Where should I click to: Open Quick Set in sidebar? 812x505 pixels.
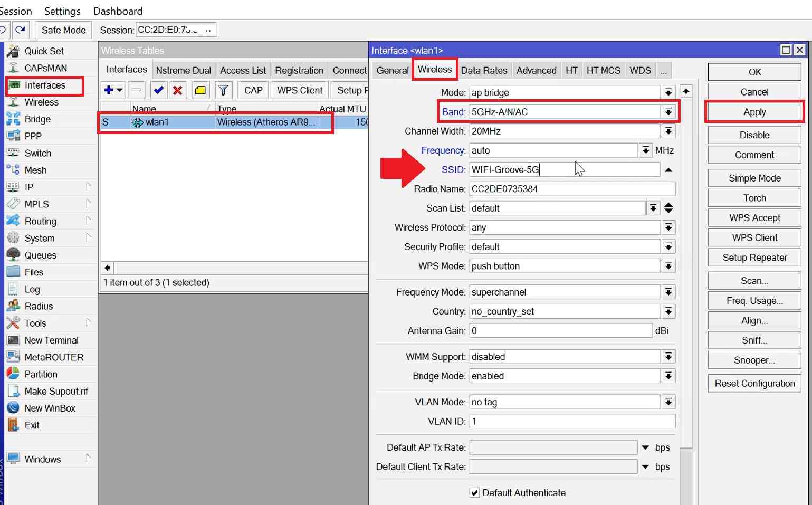tap(44, 51)
